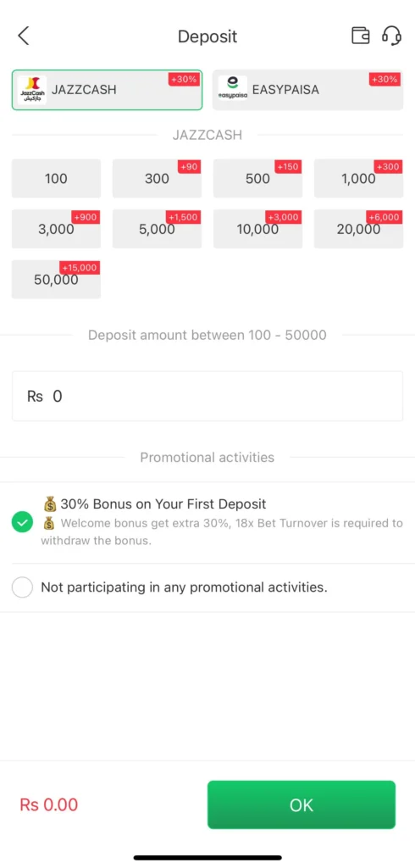Select the 20,000 deposit amount
The height and width of the screenshot is (868, 415).
tap(358, 229)
